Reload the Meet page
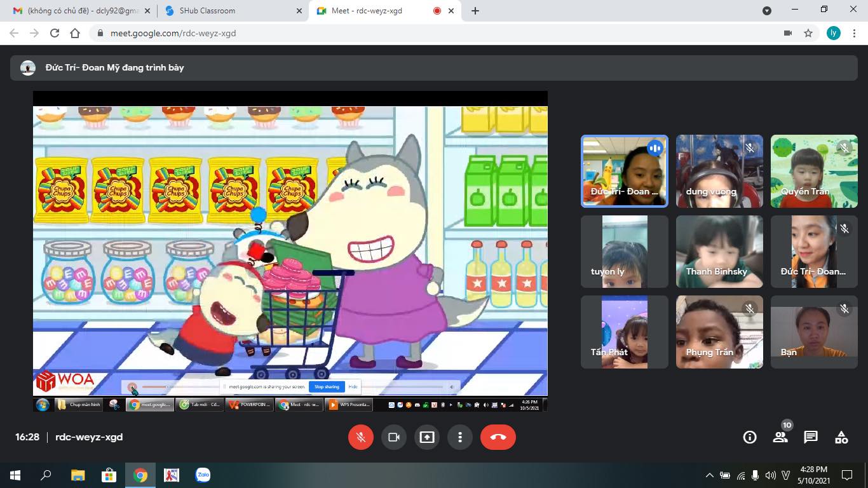The height and width of the screenshot is (488, 868). tap(55, 33)
